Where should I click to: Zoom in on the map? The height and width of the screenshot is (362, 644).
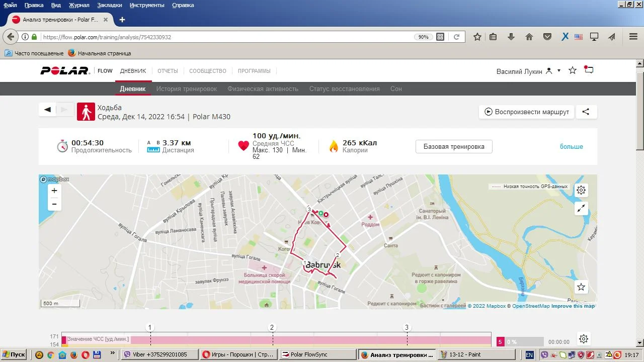tap(54, 191)
